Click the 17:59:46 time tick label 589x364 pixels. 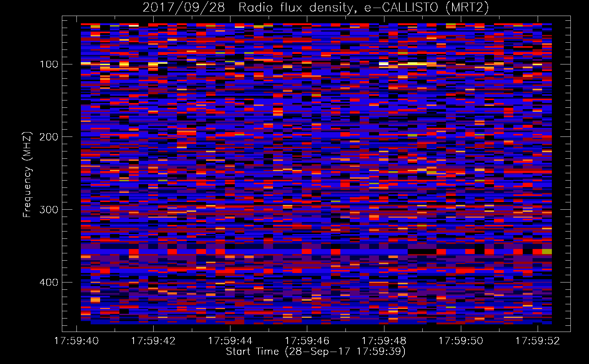[307, 341]
